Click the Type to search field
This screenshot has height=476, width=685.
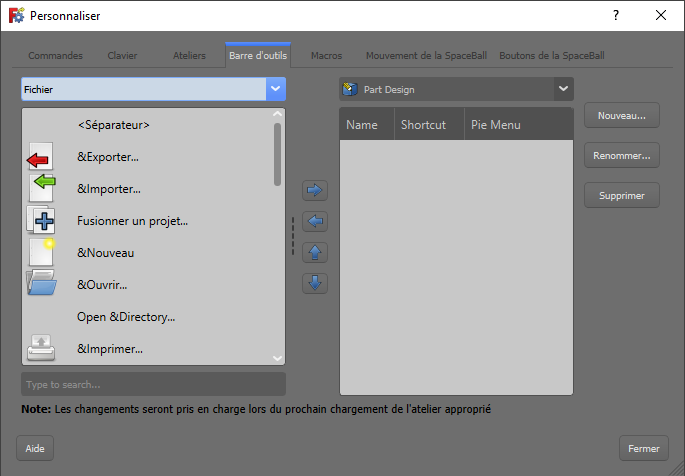(153, 384)
